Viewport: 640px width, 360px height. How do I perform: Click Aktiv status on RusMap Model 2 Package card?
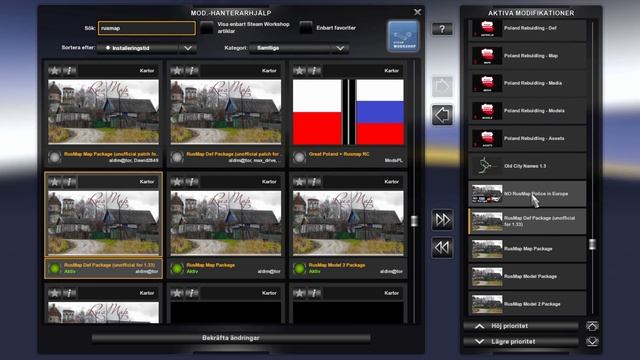(315, 271)
